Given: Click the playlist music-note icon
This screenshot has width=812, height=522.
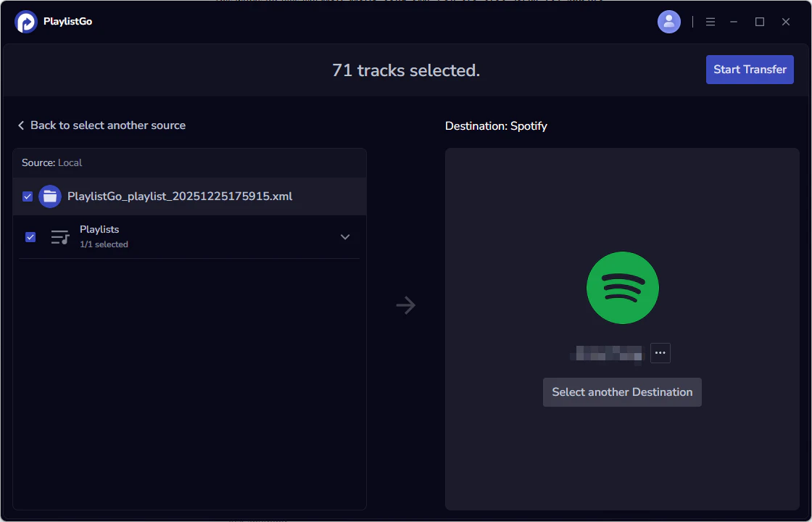Looking at the screenshot, I should click(60, 236).
